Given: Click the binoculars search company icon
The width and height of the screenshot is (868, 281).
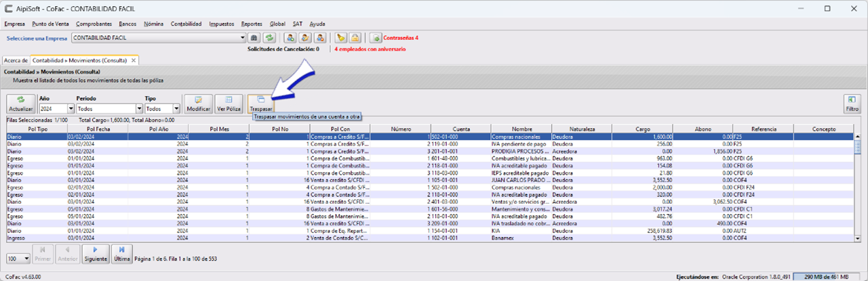Looking at the screenshot, I should [x=254, y=38].
